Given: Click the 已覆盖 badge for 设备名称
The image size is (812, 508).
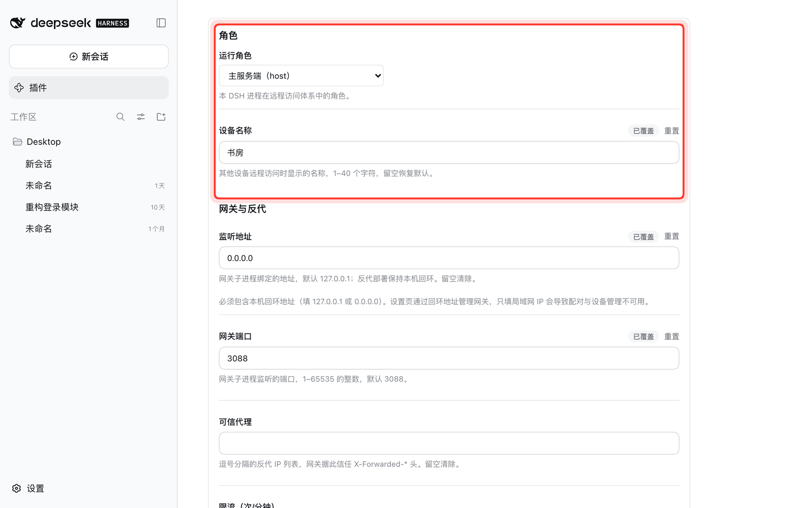Looking at the screenshot, I should (x=644, y=131).
